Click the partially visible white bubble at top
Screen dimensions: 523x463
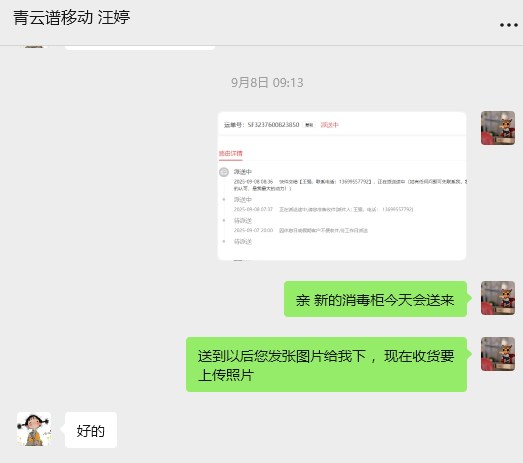(140, 48)
